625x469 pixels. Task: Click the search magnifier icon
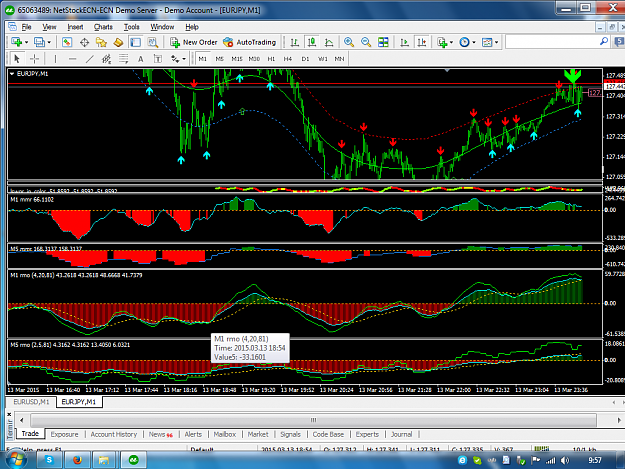click(604, 41)
